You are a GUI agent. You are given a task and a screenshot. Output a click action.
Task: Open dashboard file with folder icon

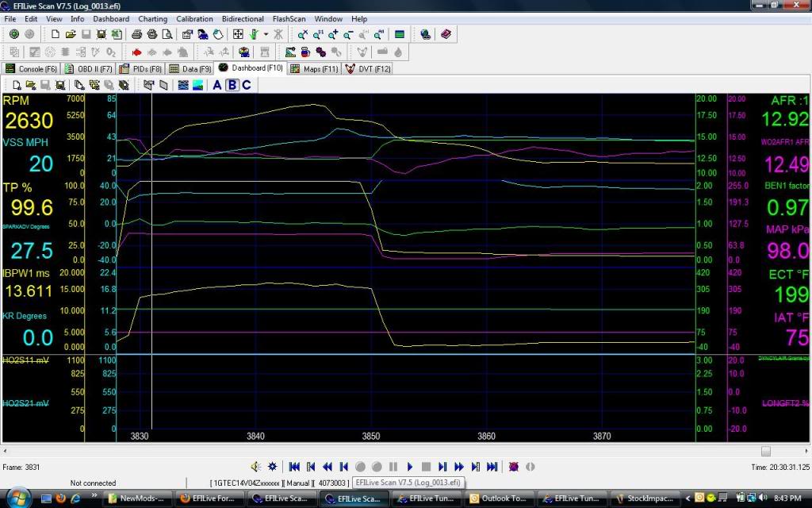[31, 85]
